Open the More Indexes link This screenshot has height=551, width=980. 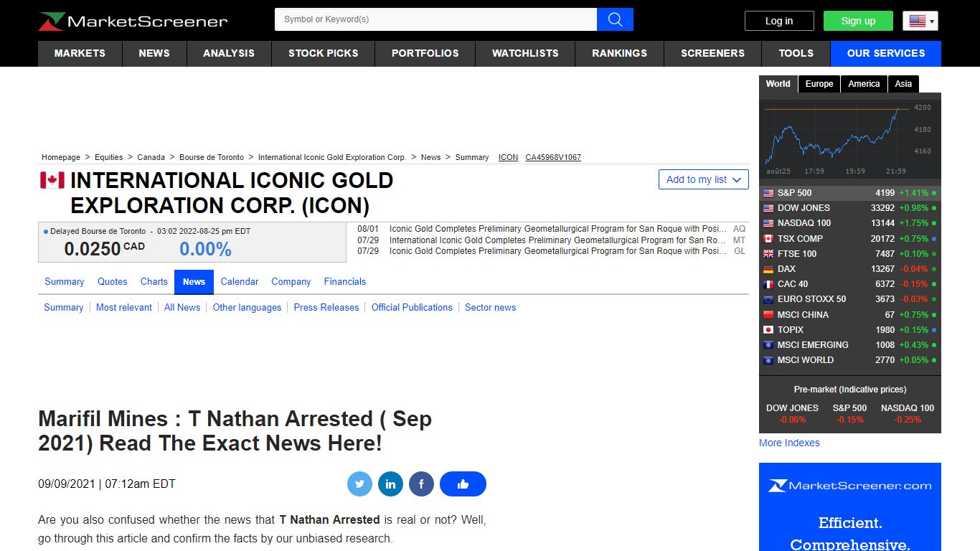tap(789, 443)
